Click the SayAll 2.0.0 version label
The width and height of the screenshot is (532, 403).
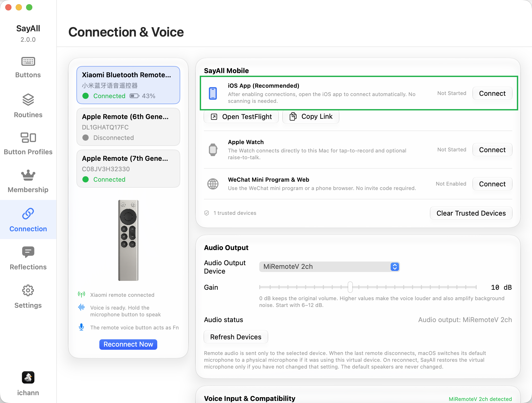coord(28,40)
